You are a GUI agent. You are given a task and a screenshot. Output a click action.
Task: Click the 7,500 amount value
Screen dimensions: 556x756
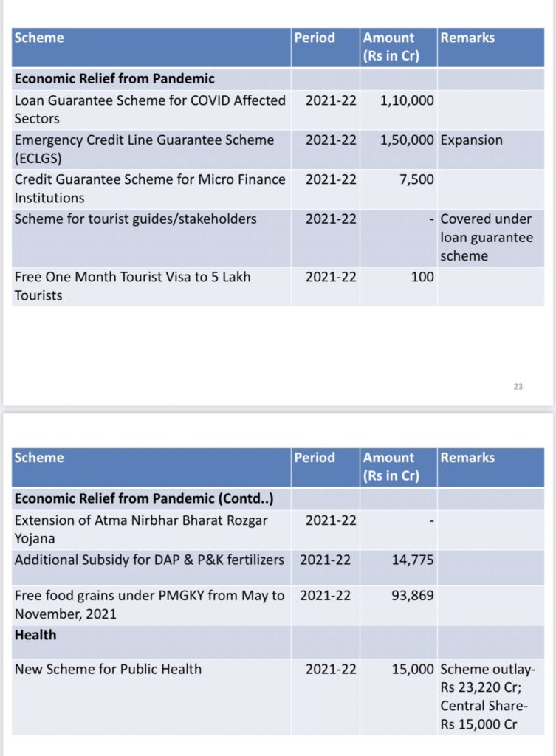tap(416, 180)
